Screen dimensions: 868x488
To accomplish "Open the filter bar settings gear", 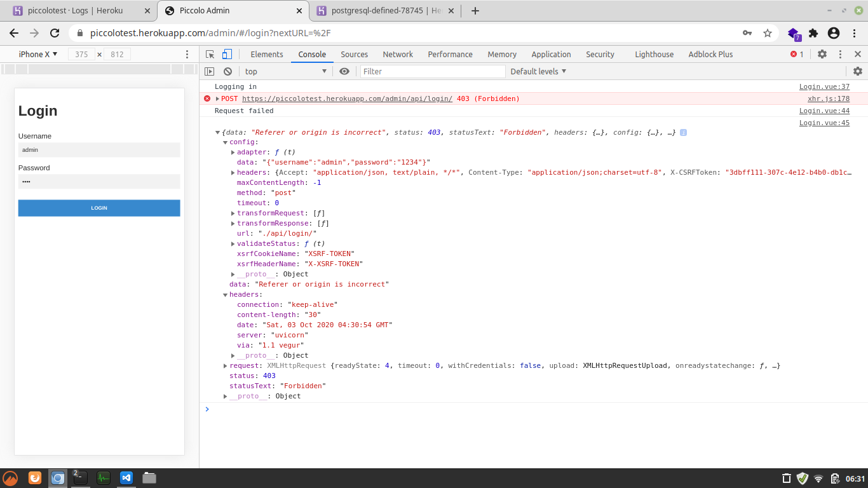I will click(x=858, y=71).
